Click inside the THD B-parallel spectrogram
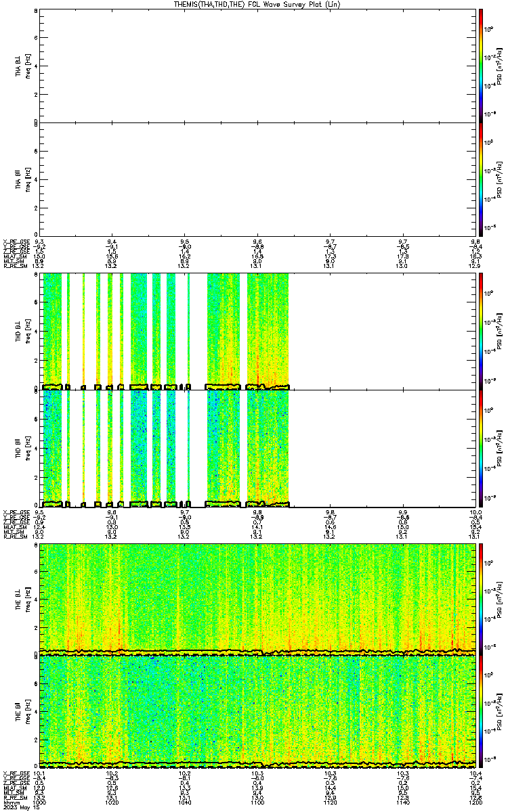 pos(257,448)
